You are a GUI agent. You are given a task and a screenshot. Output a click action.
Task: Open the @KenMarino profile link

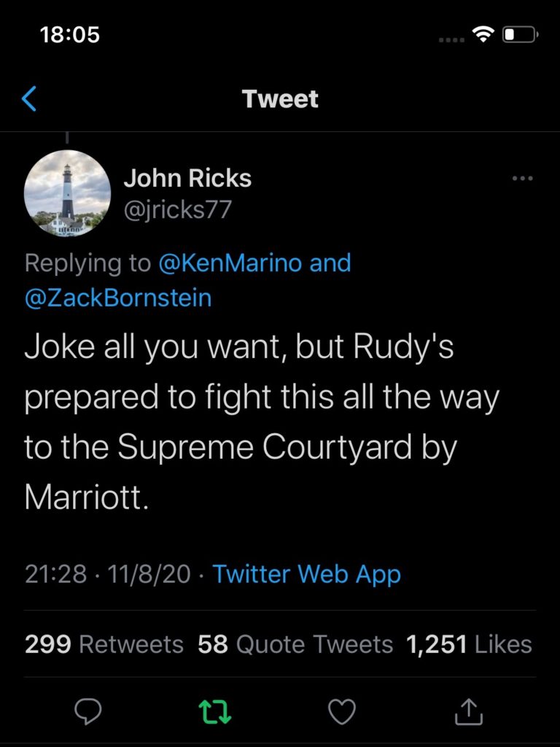(x=230, y=263)
